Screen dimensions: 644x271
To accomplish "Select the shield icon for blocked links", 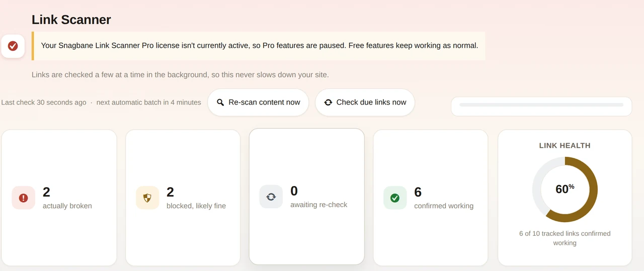I will point(147,198).
